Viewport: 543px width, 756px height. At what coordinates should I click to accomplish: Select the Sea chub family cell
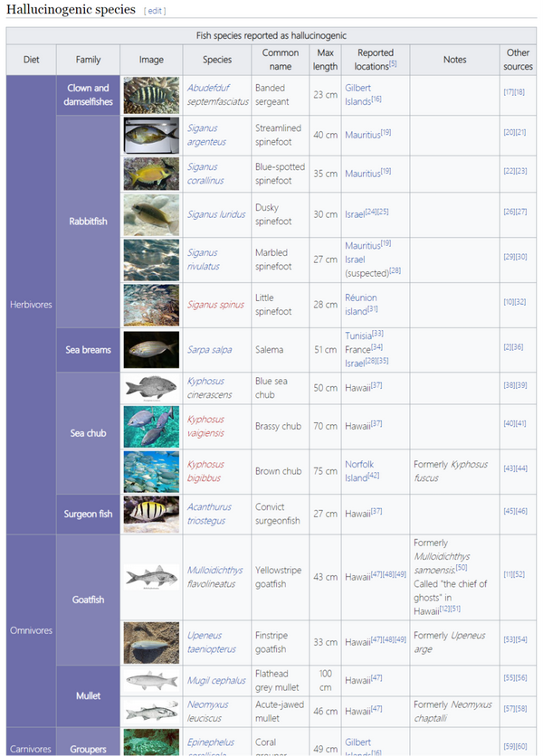pyautogui.click(x=88, y=433)
